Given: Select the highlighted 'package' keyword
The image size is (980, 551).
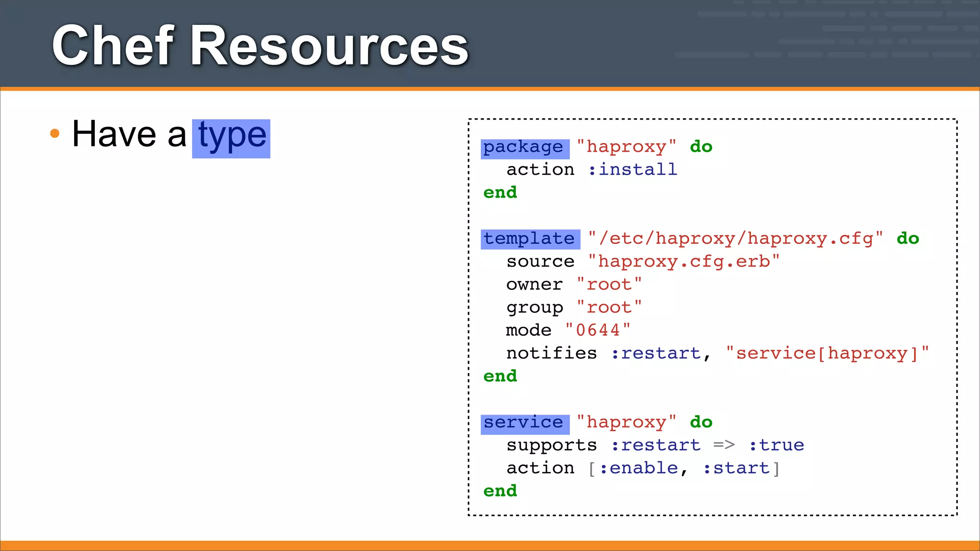Looking at the screenshot, I should point(525,149).
